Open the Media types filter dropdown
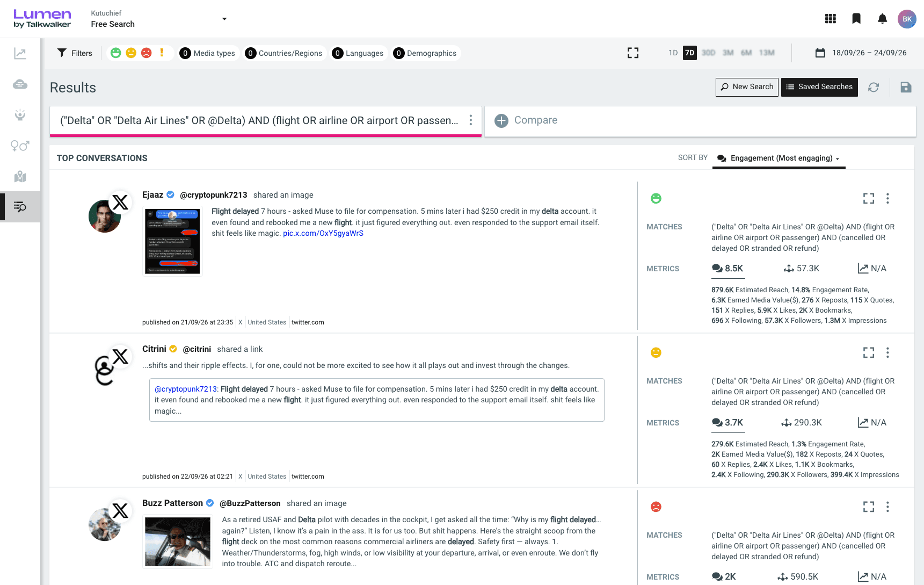 click(208, 53)
